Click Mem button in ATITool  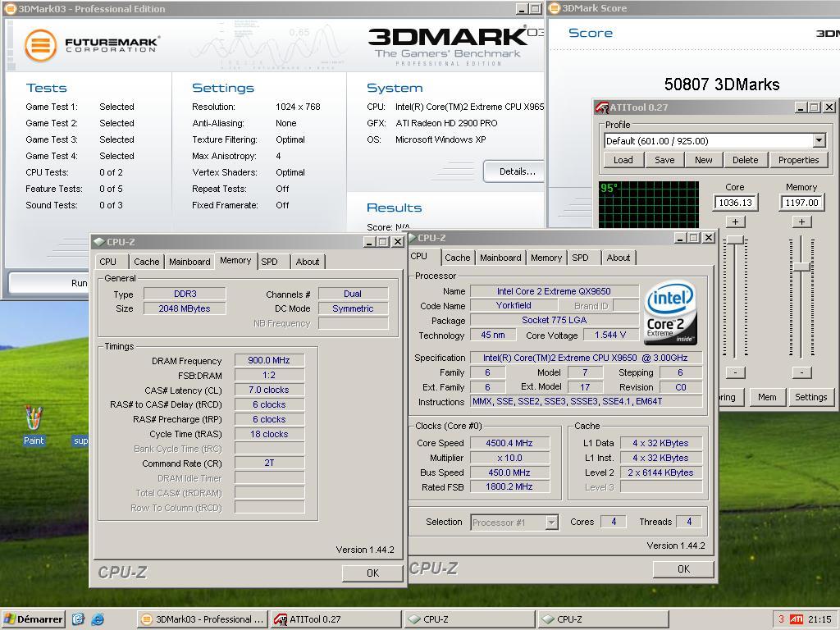(x=767, y=397)
